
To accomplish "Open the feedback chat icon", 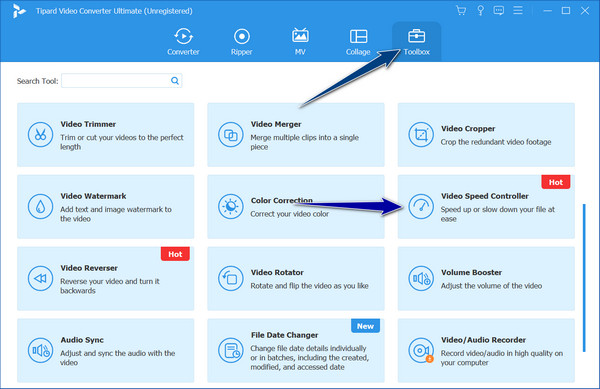I will tap(499, 11).
